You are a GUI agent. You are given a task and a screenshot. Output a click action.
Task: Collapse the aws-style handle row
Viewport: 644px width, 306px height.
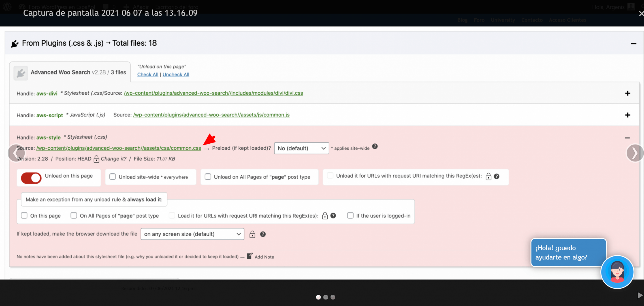tap(627, 138)
